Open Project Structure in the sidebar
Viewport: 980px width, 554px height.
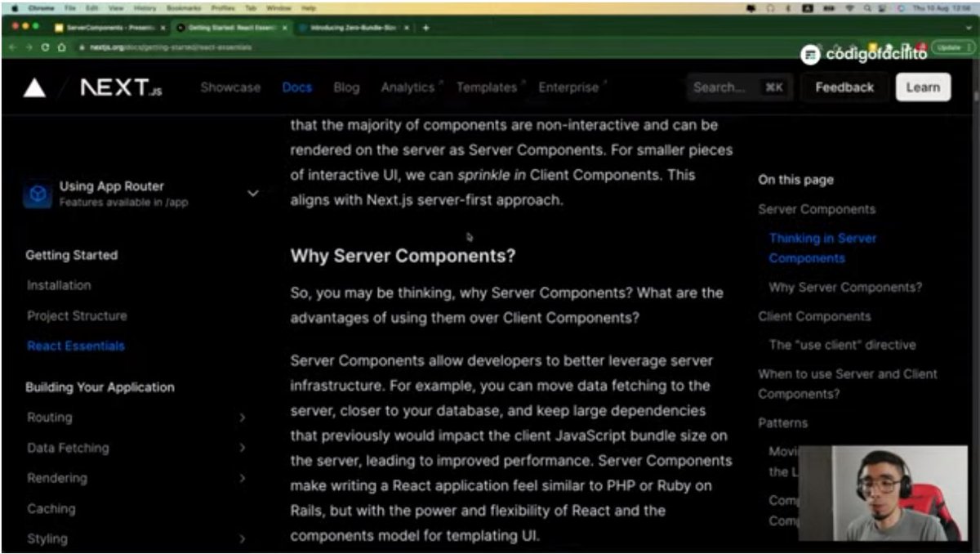[77, 315]
